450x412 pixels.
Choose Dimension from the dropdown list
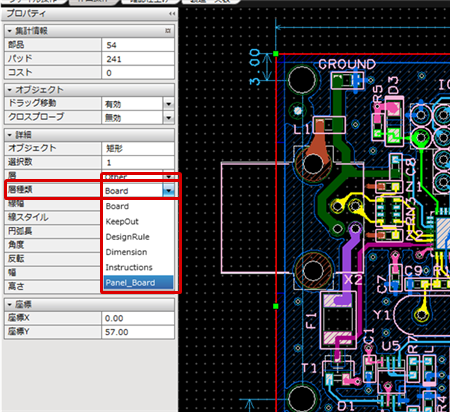click(x=126, y=252)
